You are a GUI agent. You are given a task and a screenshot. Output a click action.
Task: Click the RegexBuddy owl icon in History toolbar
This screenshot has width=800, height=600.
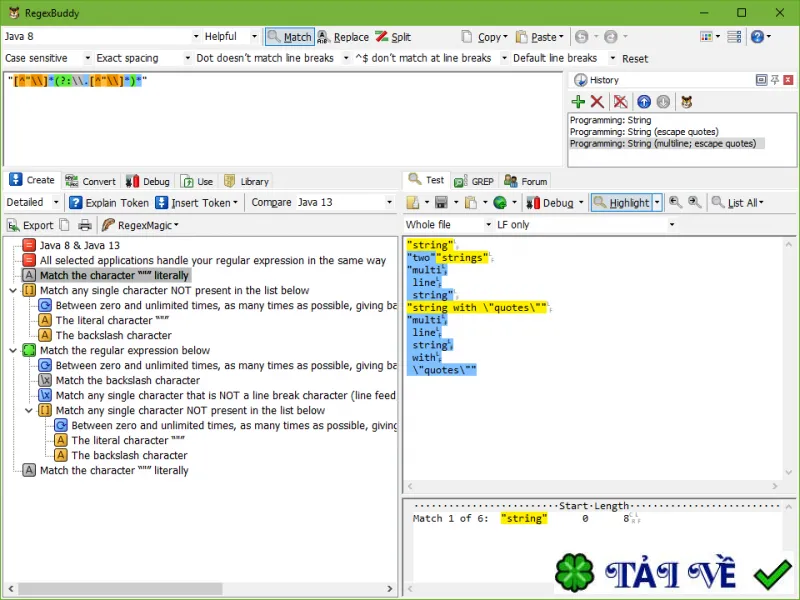point(686,102)
